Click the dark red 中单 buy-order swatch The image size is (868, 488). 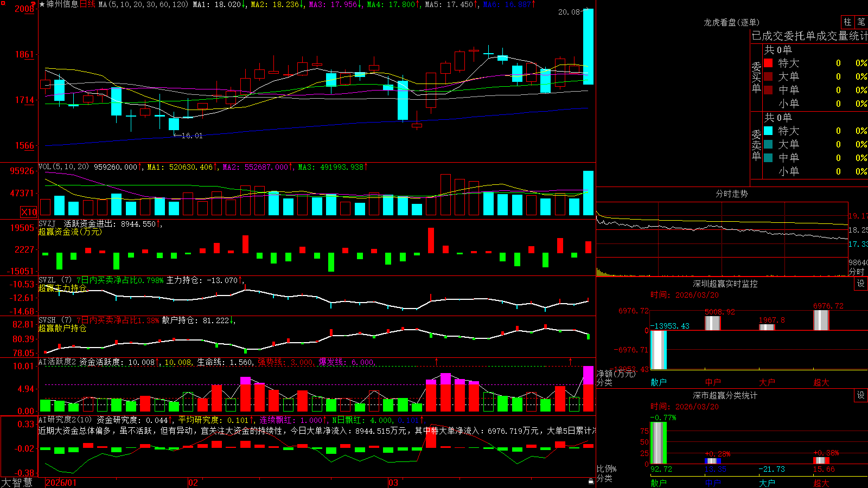[768, 90]
